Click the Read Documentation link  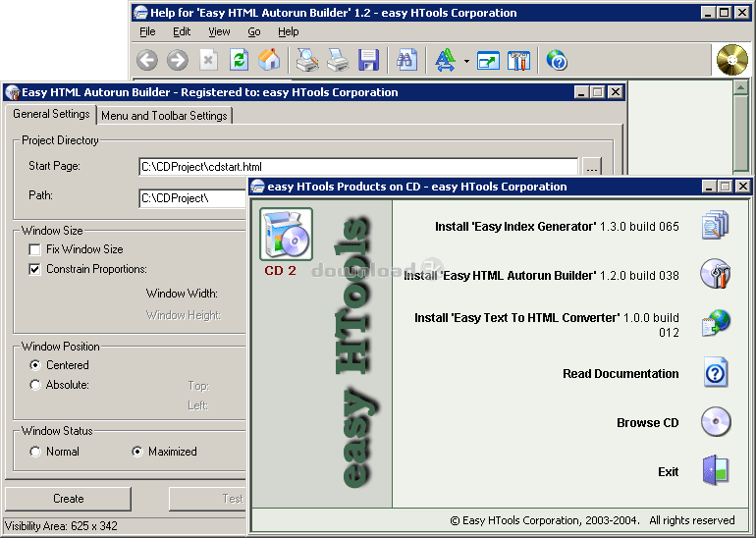[x=621, y=374]
